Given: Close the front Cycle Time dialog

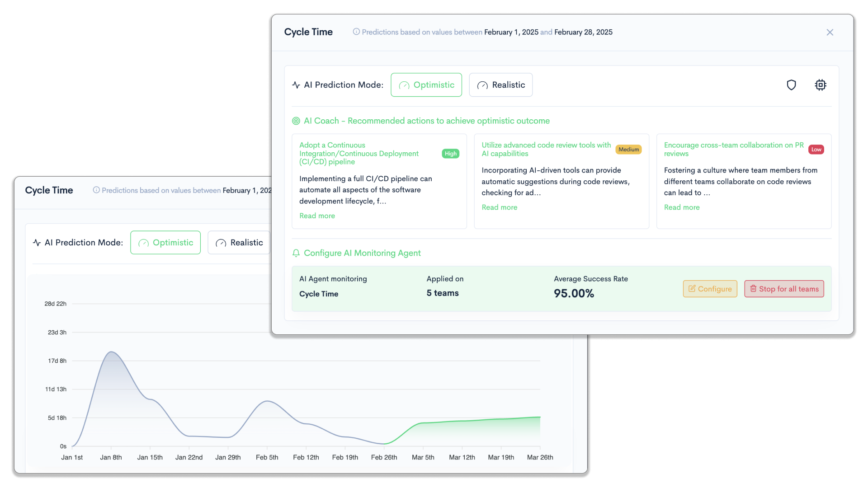Looking at the screenshot, I should point(830,32).
